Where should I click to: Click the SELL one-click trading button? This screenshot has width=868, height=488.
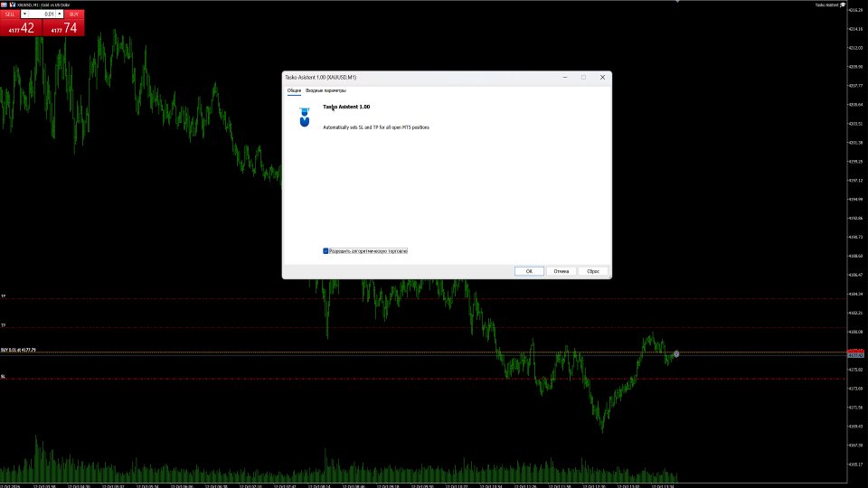click(x=10, y=14)
